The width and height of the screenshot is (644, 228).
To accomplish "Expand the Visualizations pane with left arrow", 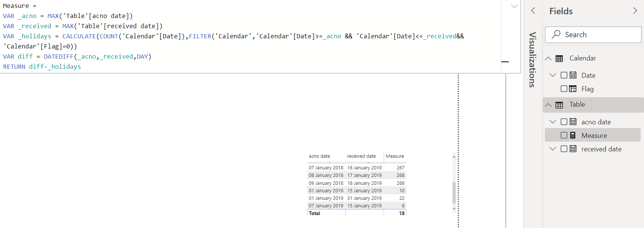I will click(x=533, y=11).
